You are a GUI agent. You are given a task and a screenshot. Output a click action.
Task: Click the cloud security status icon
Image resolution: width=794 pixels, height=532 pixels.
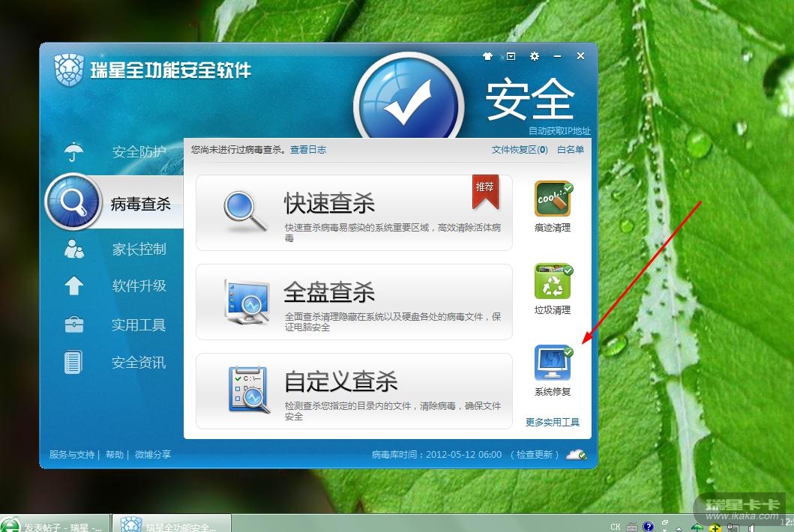tap(576, 455)
